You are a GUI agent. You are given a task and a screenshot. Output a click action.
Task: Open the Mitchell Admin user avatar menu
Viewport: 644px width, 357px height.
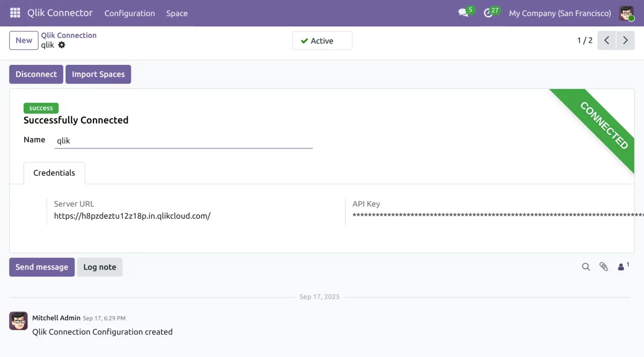pyautogui.click(x=626, y=13)
